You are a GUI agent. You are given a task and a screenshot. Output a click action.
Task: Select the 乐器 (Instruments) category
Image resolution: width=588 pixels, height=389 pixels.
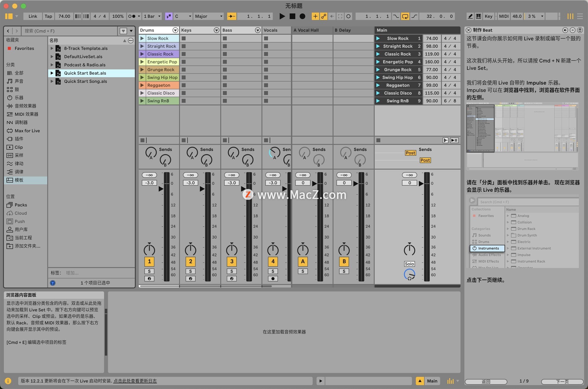pyautogui.click(x=19, y=98)
